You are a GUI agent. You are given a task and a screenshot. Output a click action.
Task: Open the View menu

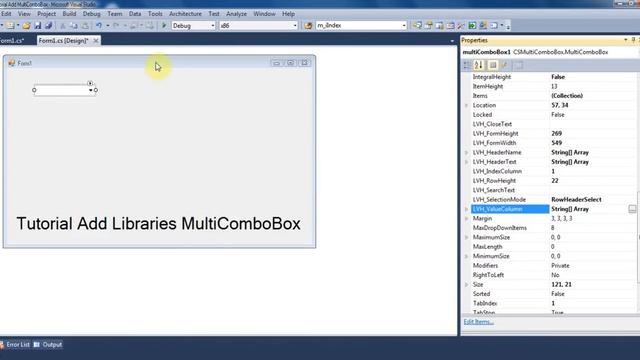coord(24,14)
